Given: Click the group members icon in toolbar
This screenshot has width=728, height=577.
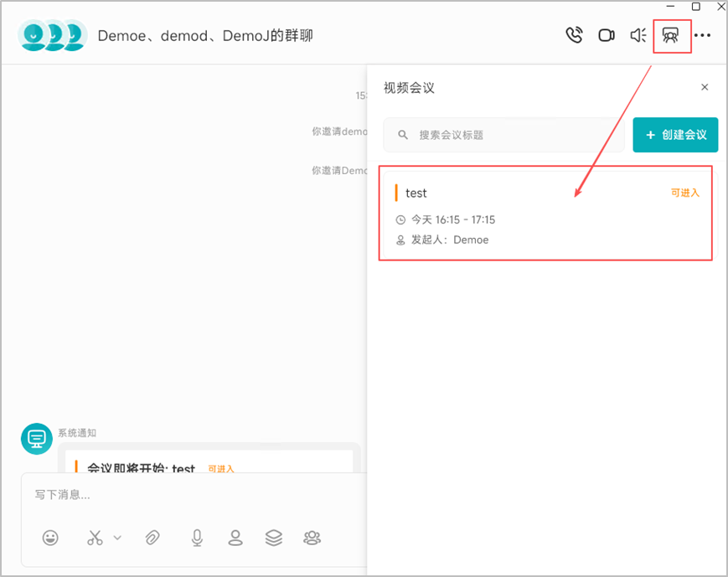Looking at the screenshot, I should tap(312, 538).
